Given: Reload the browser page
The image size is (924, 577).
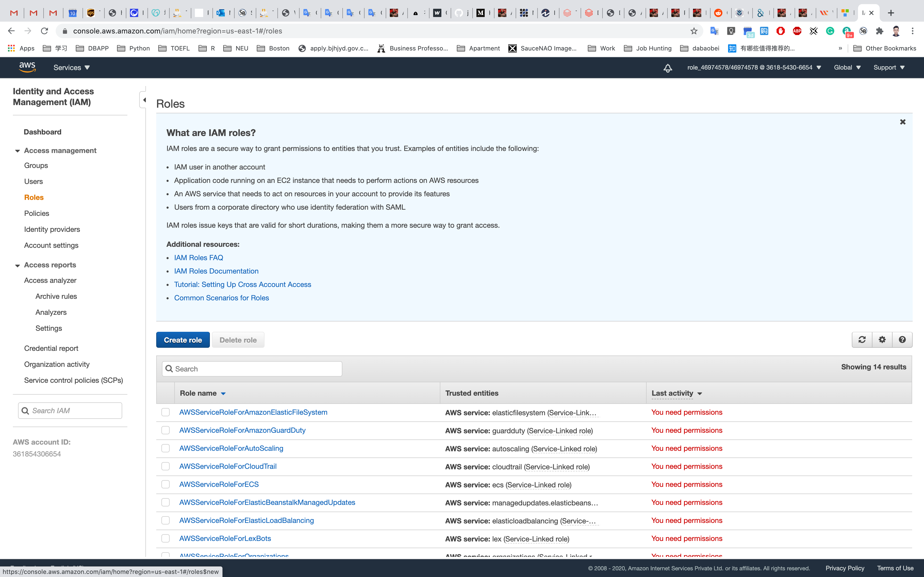Looking at the screenshot, I should (44, 31).
